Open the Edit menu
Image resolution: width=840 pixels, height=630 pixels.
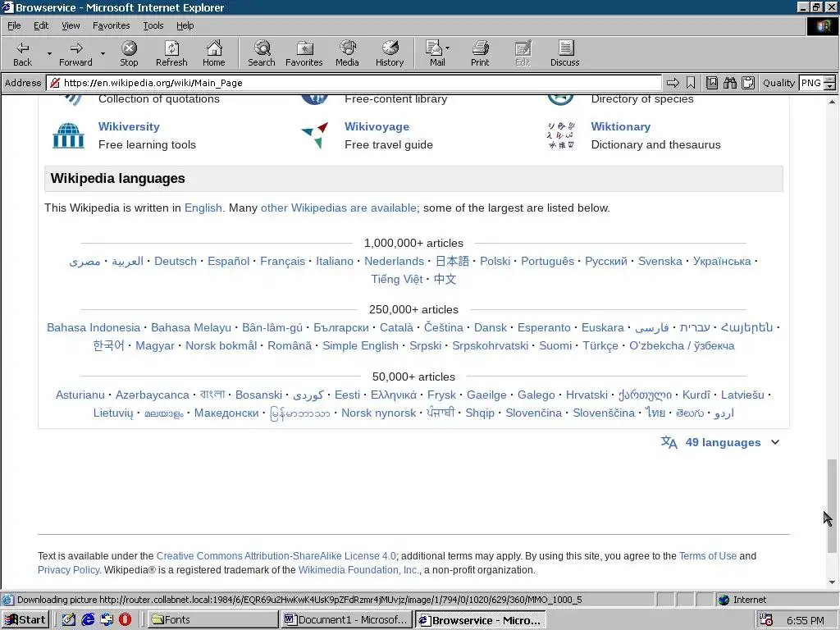coord(41,25)
